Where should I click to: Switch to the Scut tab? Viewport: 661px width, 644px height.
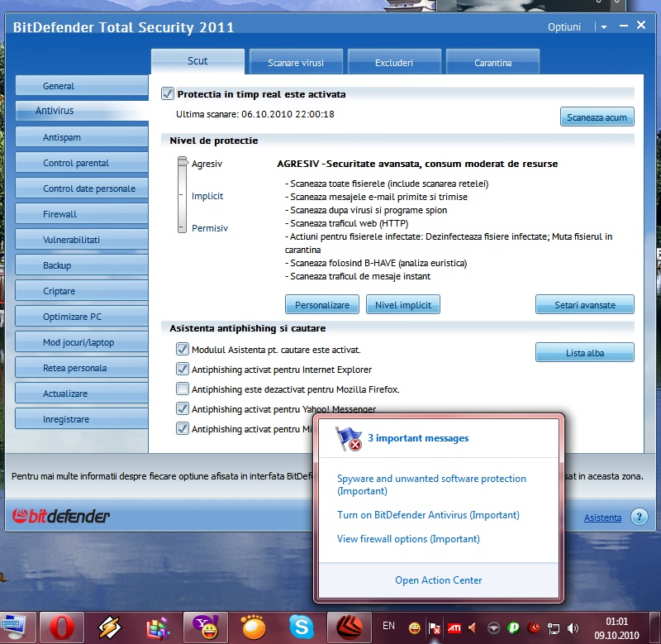[x=197, y=61]
